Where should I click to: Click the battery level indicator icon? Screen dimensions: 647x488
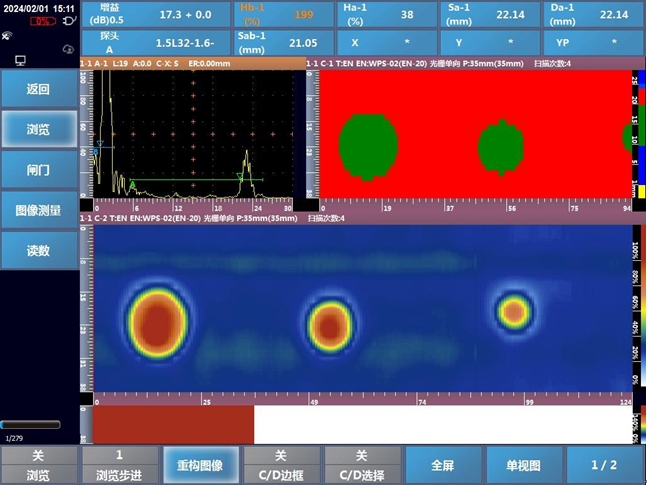pyautogui.click(x=41, y=21)
